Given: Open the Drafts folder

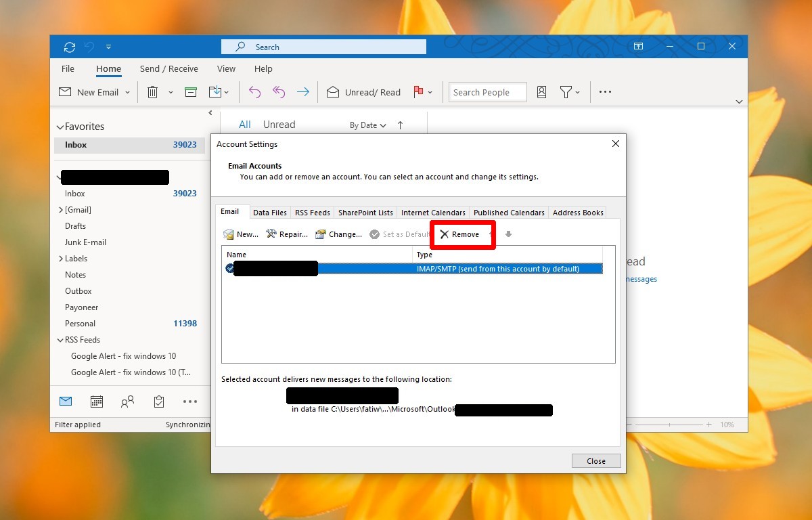Looking at the screenshot, I should (75, 226).
